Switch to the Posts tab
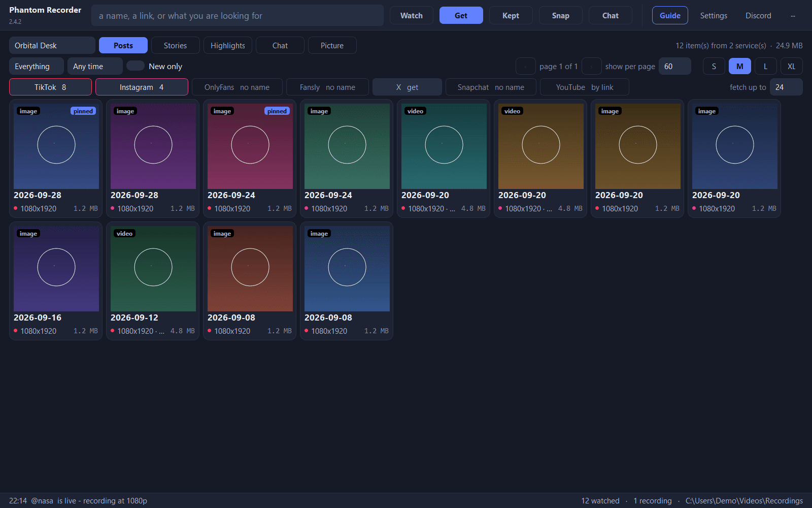Image resolution: width=812 pixels, height=508 pixels. 123,45
